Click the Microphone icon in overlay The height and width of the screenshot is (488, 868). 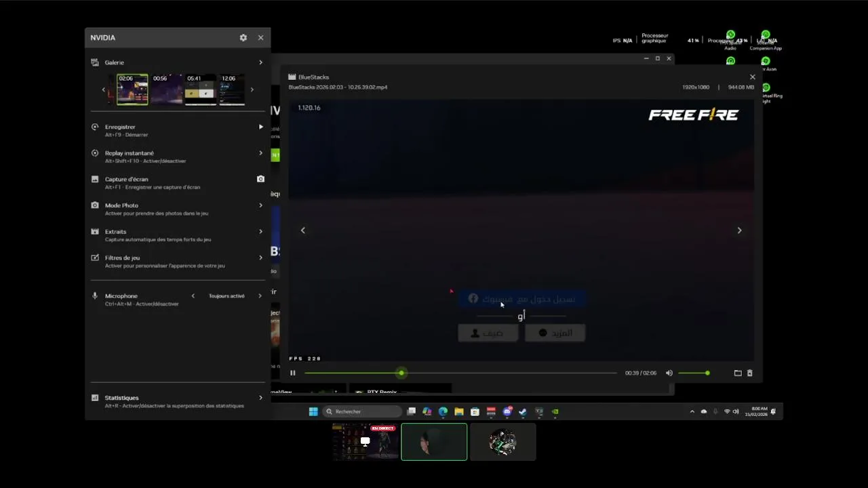pos(95,296)
